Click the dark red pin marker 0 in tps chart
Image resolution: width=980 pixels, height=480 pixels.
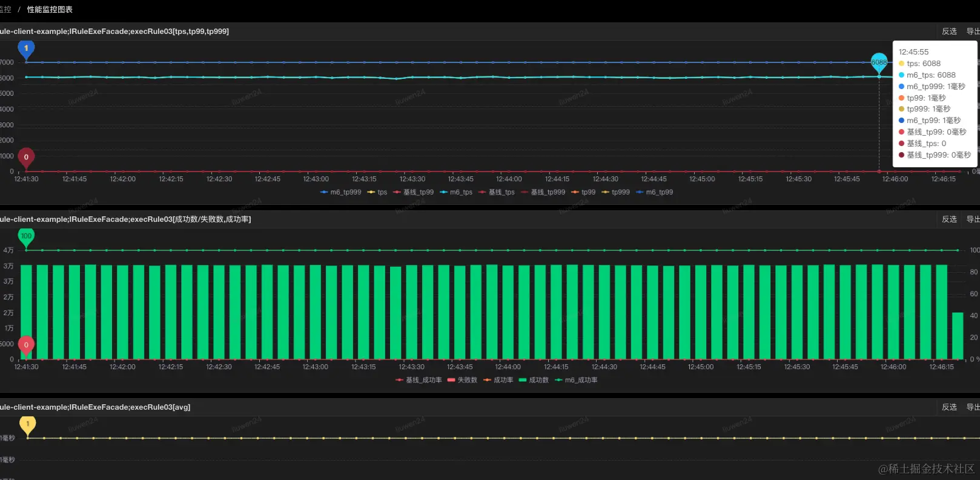26,158
